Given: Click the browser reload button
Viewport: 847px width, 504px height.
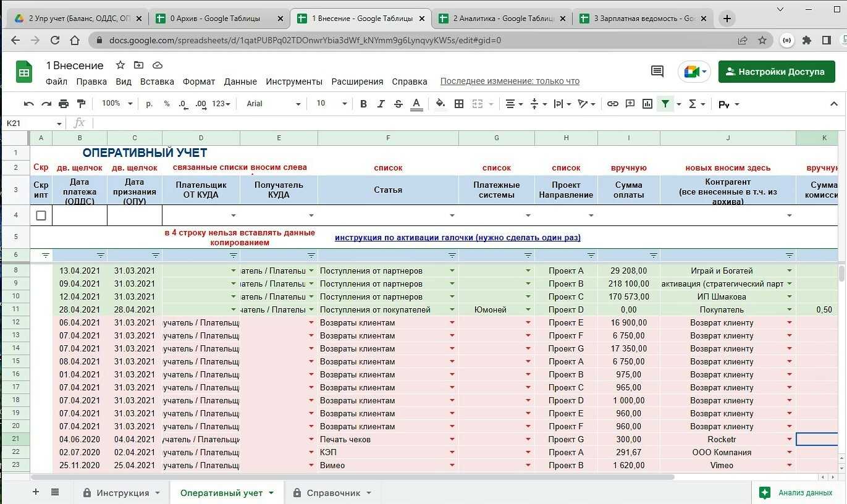Looking at the screenshot, I should coord(55,40).
